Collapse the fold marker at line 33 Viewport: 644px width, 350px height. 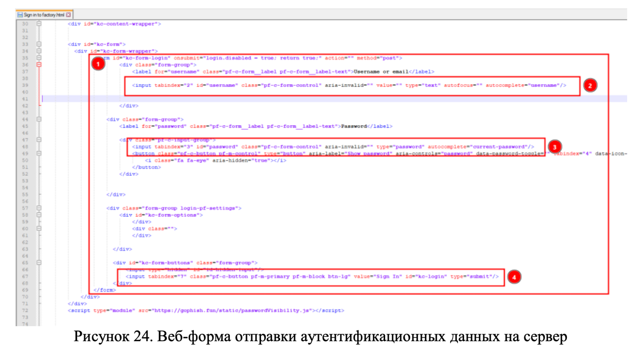(x=39, y=44)
